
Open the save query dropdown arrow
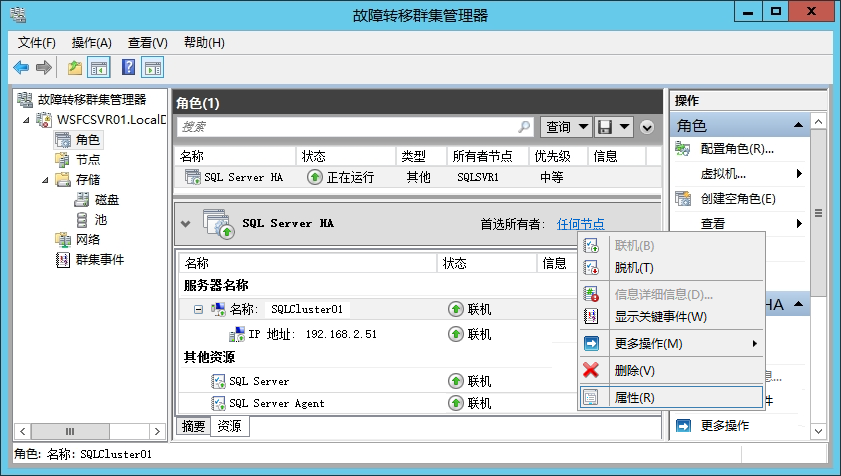(x=624, y=127)
